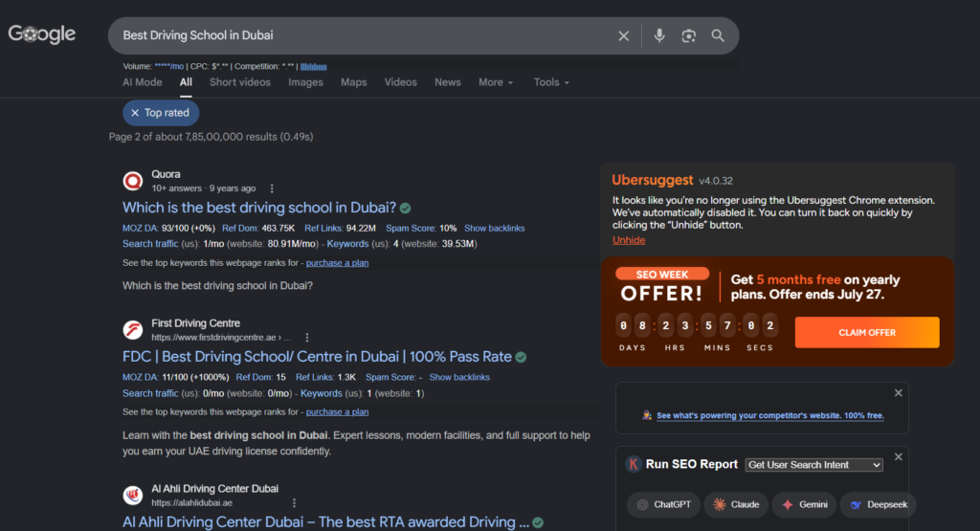The width and height of the screenshot is (980, 531).
Task: Click the Volume masked value link
Action: pos(168,66)
